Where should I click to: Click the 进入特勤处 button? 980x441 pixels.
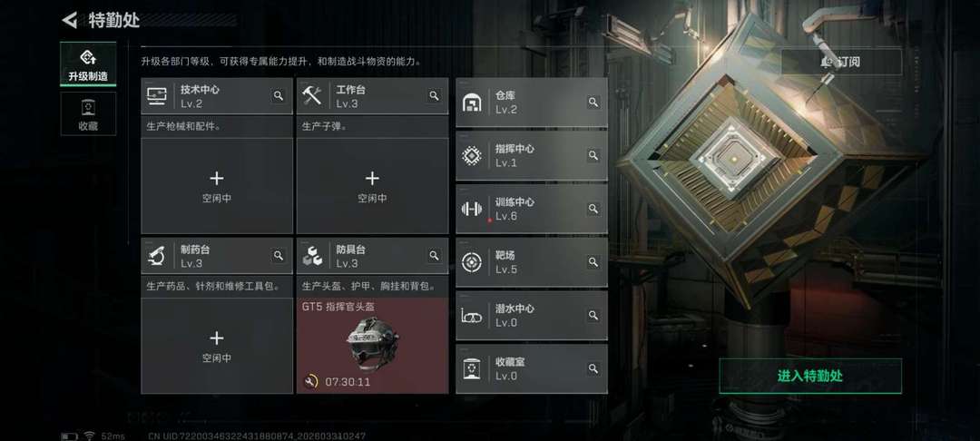pyautogui.click(x=810, y=376)
